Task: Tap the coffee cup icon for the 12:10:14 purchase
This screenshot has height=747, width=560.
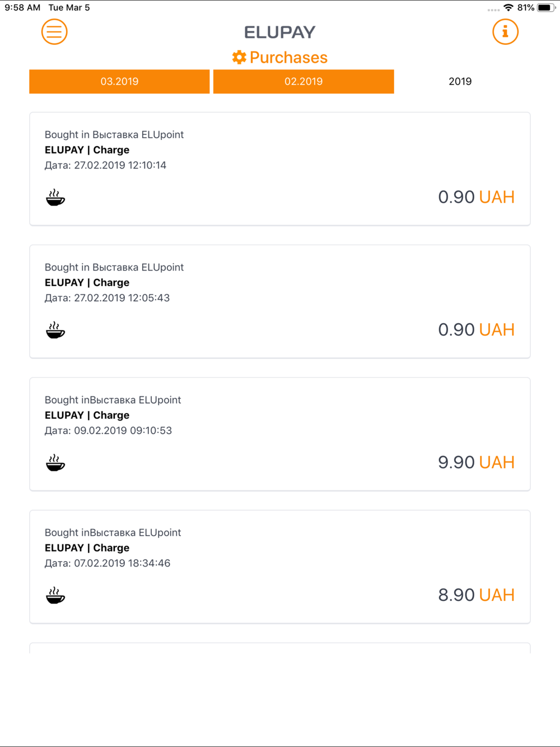Action: click(55, 198)
